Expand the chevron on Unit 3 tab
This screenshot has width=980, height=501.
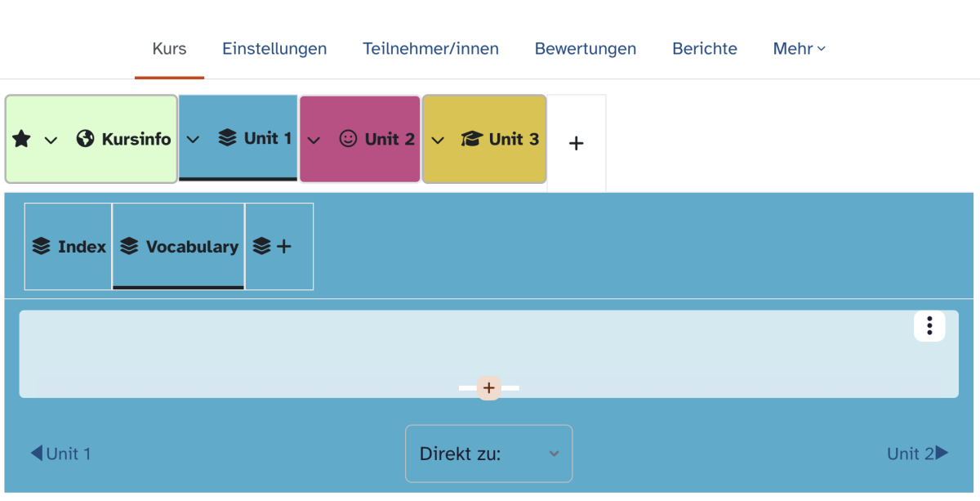point(438,140)
